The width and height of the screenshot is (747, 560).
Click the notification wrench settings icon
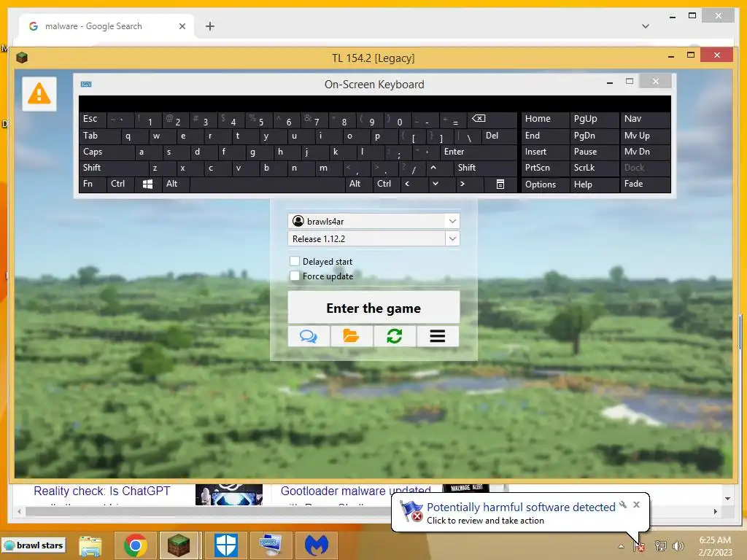point(623,505)
